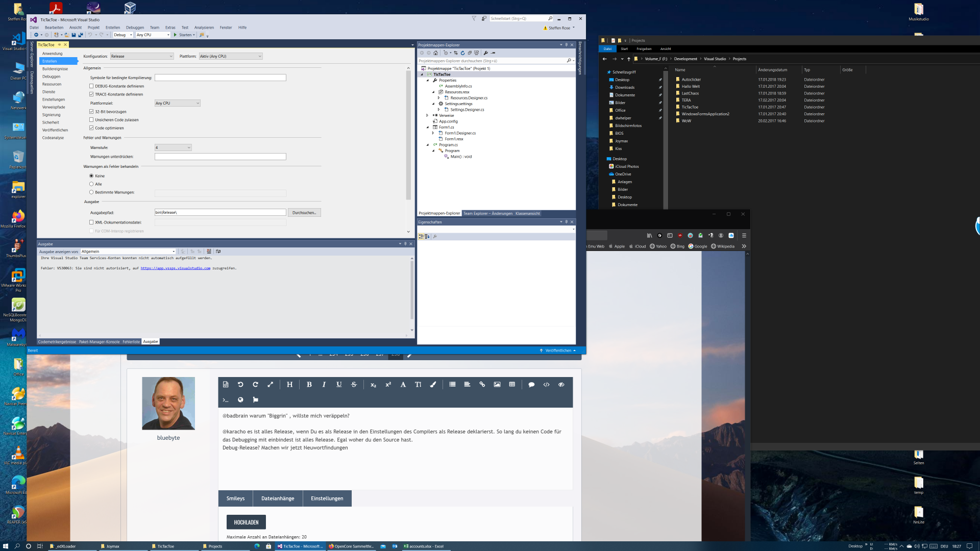Open the Konfiguration Release dropdown

(x=142, y=57)
